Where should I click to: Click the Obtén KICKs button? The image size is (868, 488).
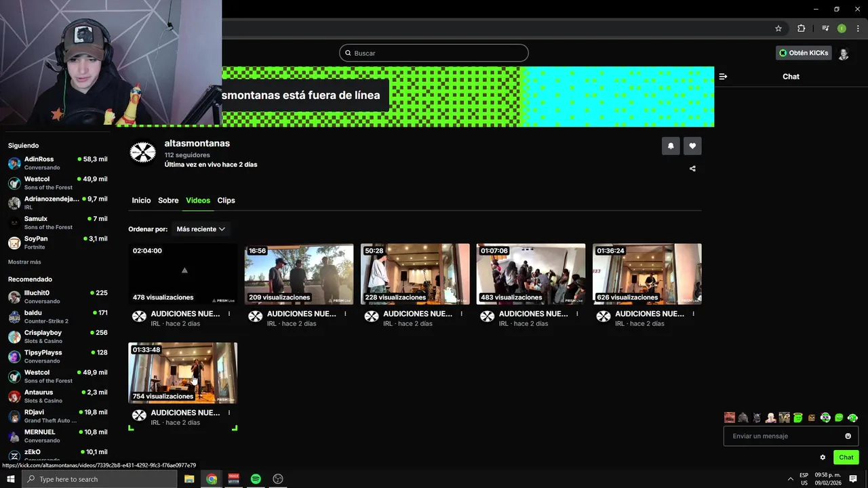click(804, 53)
